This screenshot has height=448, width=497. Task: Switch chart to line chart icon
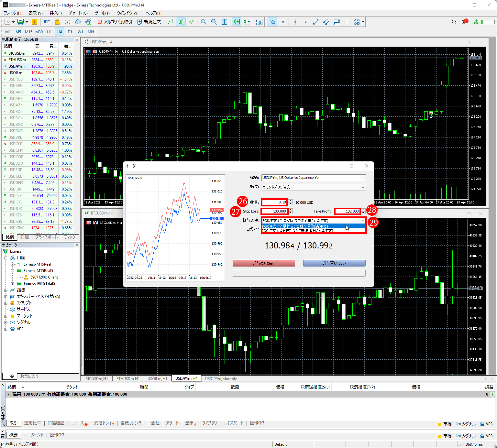pyautogui.click(x=192, y=22)
